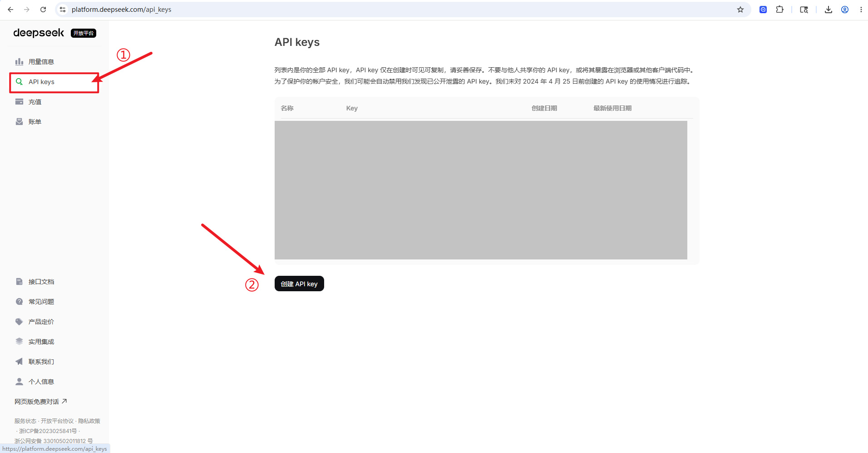Click the 实用集成 layers icon

[19, 342]
